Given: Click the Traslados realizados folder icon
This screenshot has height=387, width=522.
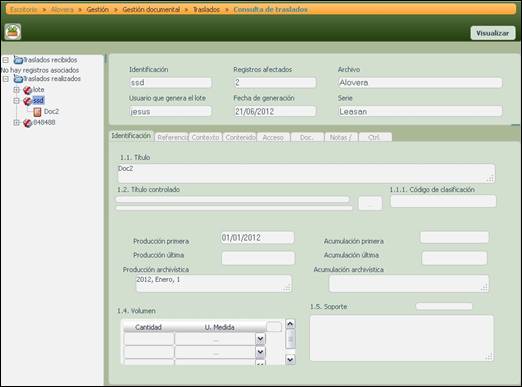Looking at the screenshot, I should coord(18,79).
